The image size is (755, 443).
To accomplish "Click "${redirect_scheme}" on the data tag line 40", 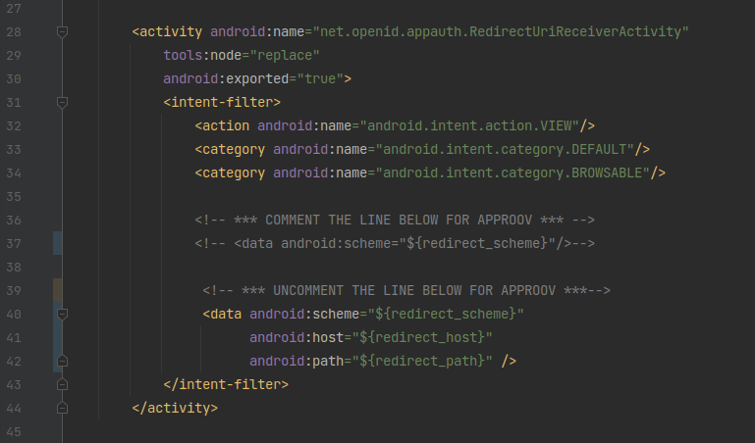I will click(x=446, y=314).
